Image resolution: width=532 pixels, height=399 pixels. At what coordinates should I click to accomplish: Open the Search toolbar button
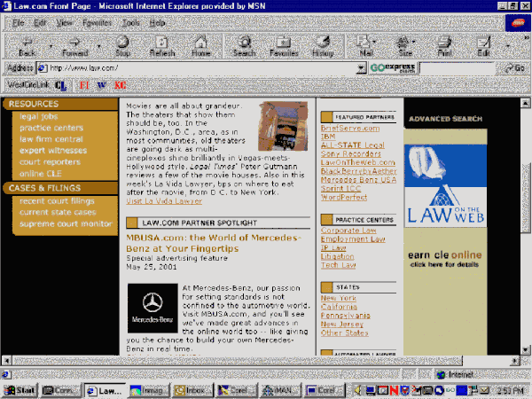[244, 45]
